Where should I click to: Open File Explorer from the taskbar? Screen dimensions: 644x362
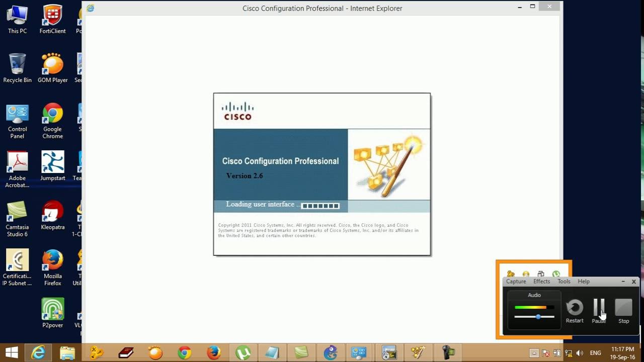point(67,352)
